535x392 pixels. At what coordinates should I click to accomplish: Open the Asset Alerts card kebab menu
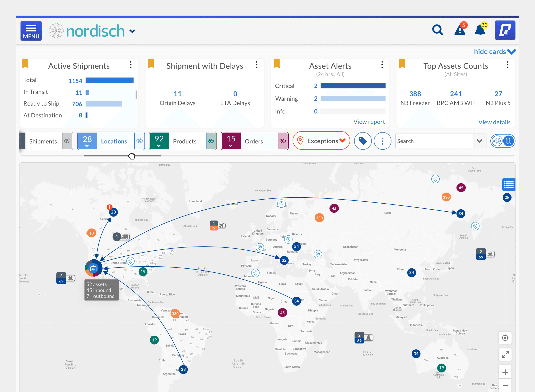(382, 65)
